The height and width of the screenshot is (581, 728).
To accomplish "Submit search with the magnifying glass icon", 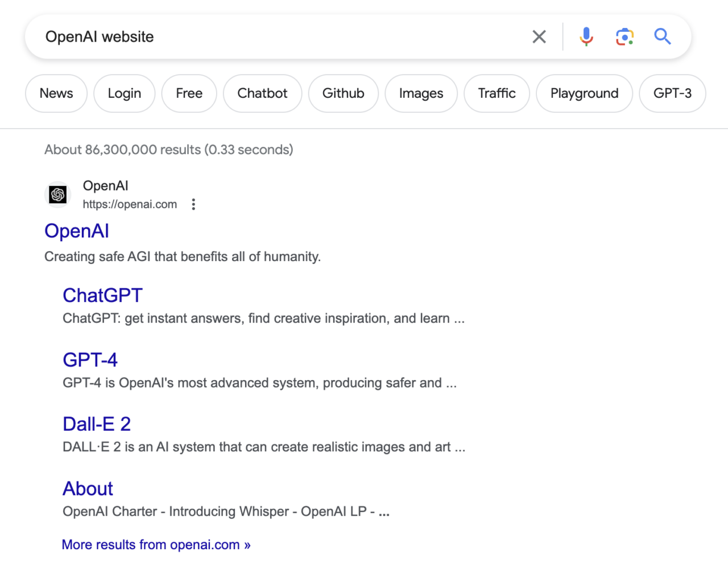I will 663,37.
